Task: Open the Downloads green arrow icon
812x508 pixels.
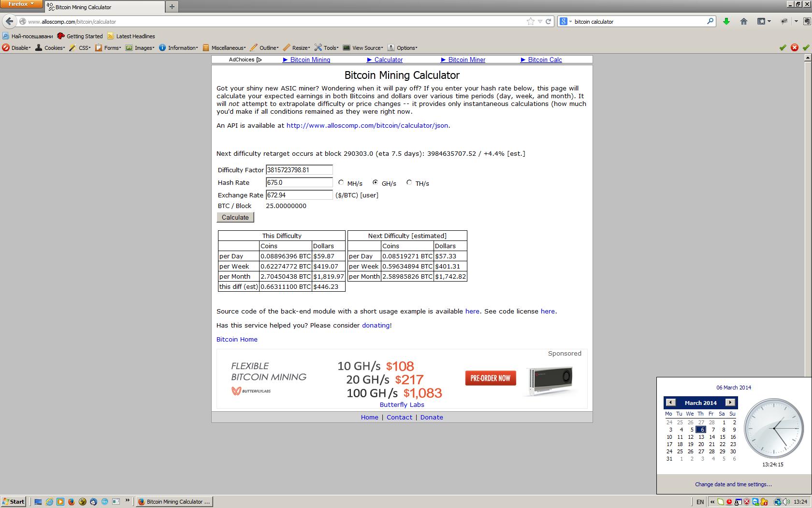Action: tap(726, 21)
